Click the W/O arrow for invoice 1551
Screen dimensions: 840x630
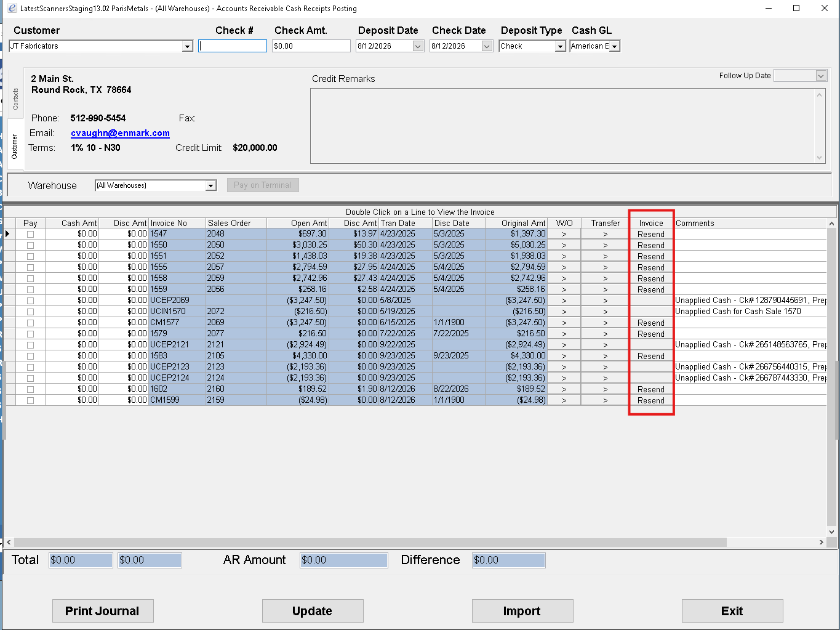click(x=564, y=256)
